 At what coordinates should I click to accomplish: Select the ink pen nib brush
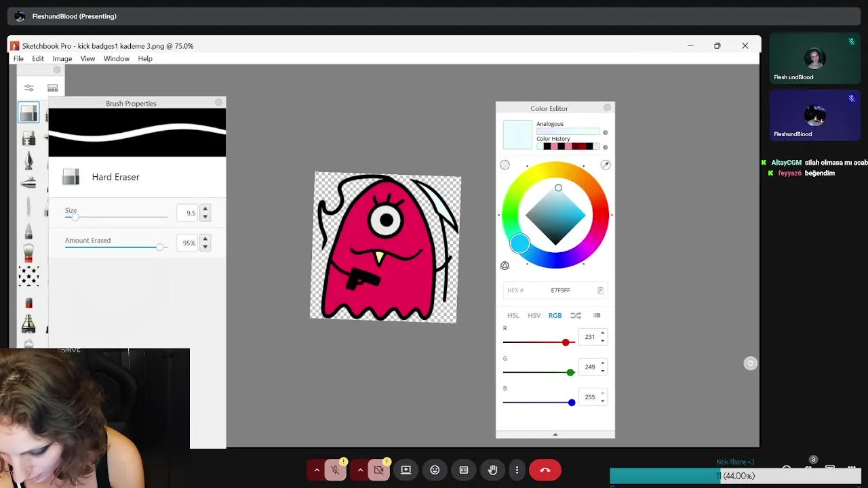click(28, 161)
